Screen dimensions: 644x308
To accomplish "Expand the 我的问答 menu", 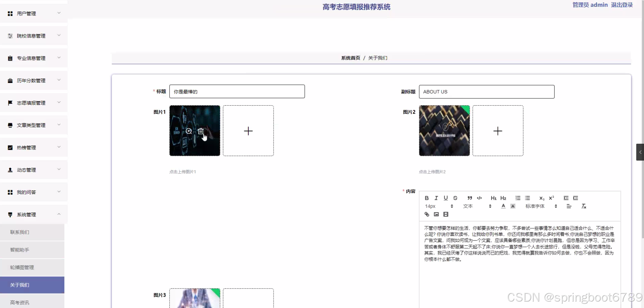I will point(34,192).
